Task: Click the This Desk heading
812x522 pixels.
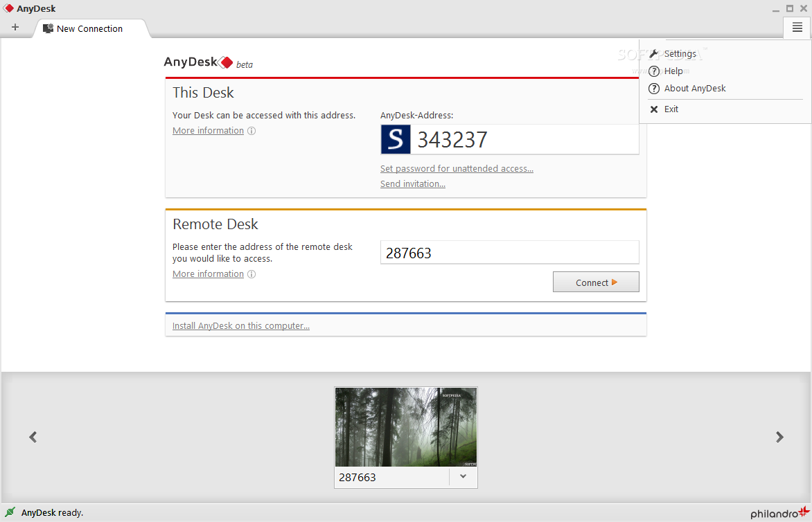Action: click(203, 93)
